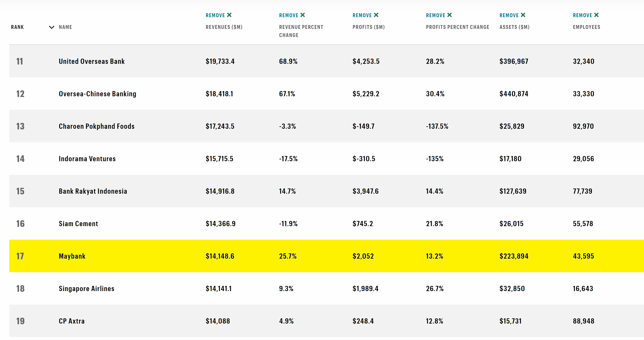Viewport: 644px width, 340px height.
Task: Sort by Employees column header
Action: coord(586,27)
